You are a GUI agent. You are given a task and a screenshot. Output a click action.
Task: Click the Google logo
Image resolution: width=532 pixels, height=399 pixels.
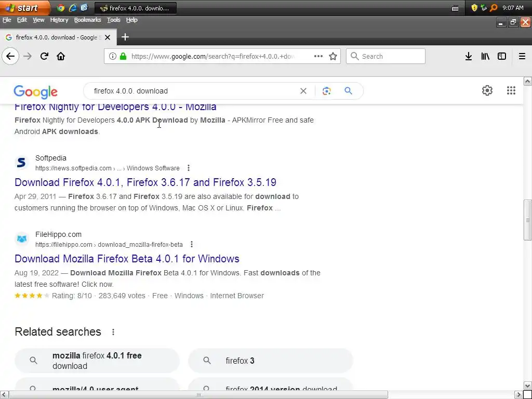click(36, 91)
